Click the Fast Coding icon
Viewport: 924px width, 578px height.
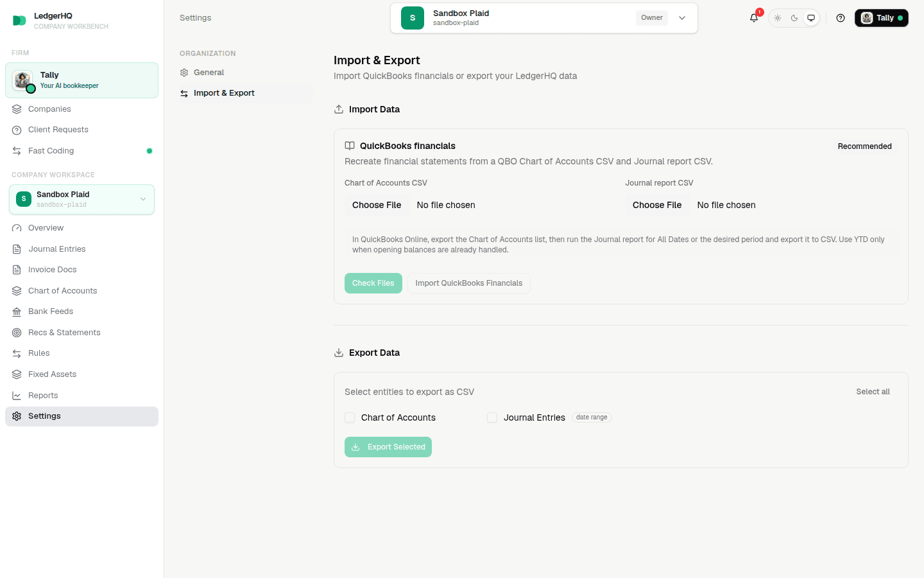17,151
